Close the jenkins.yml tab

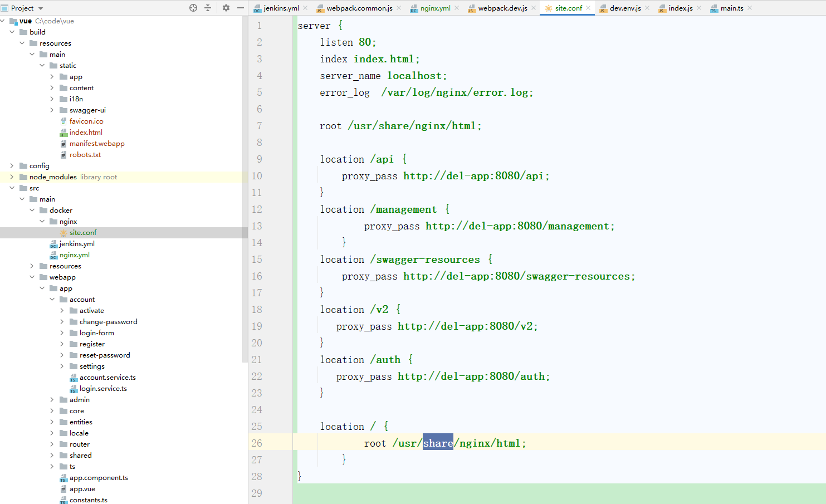coord(305,8)
